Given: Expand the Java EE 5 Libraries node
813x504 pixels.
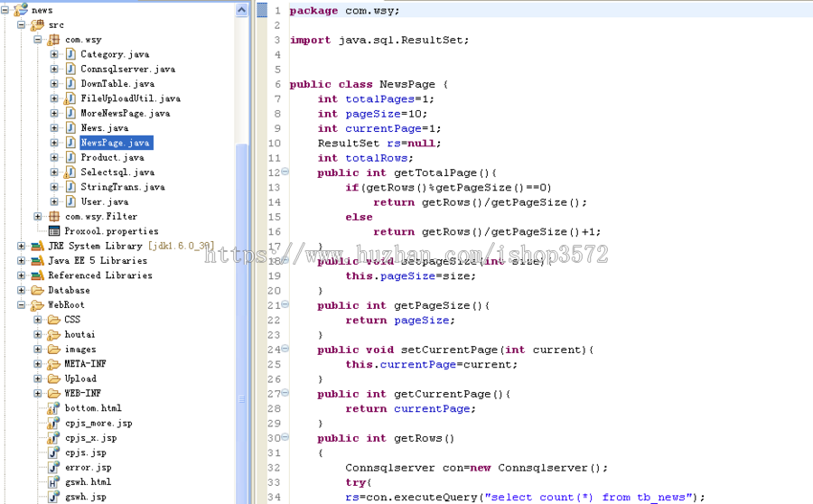Looking at the screenshot, I should pyautogui.click(x=22, y=260).
